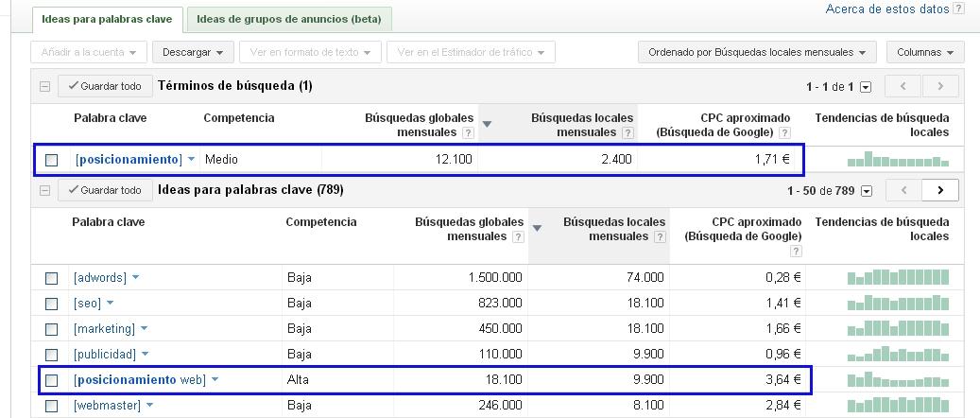Select checkbox for [publicidad]
The width and height of the screenshot is (980, 418).
51,355
